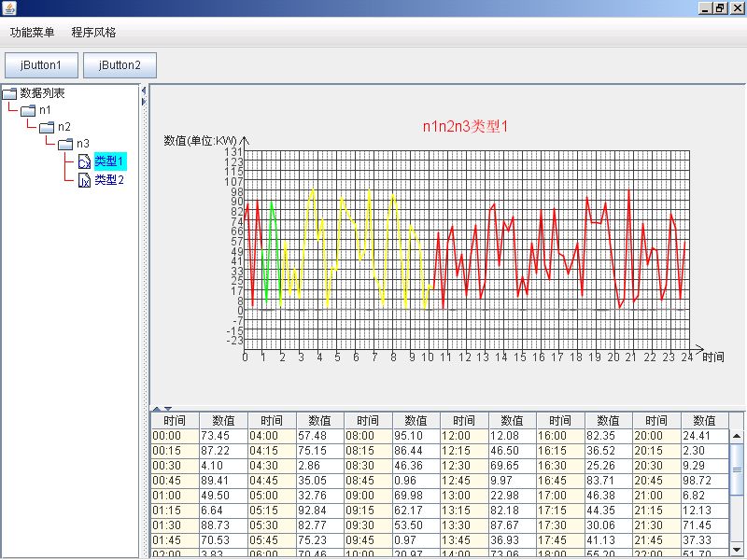Select the cell with value 95.10
Image resolution: width=747 pixels, height=560 pixels.
pos(416,436)
